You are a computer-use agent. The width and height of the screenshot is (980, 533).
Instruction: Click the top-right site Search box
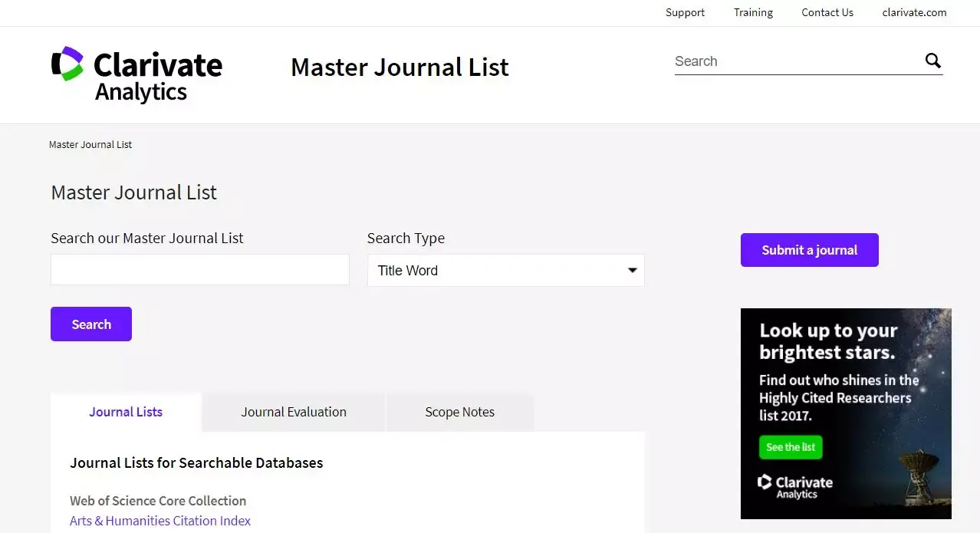(x=794, y=61)
